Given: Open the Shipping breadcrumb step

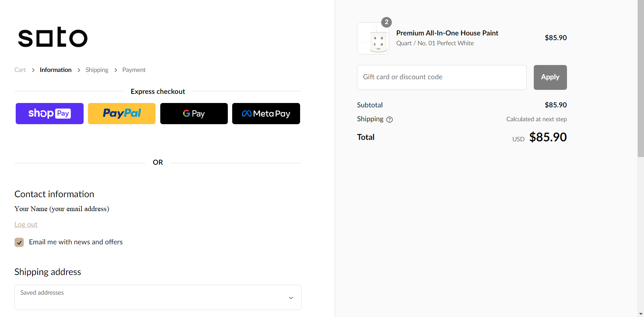Looking at the screenshot, I should click(x=97, y=70).
